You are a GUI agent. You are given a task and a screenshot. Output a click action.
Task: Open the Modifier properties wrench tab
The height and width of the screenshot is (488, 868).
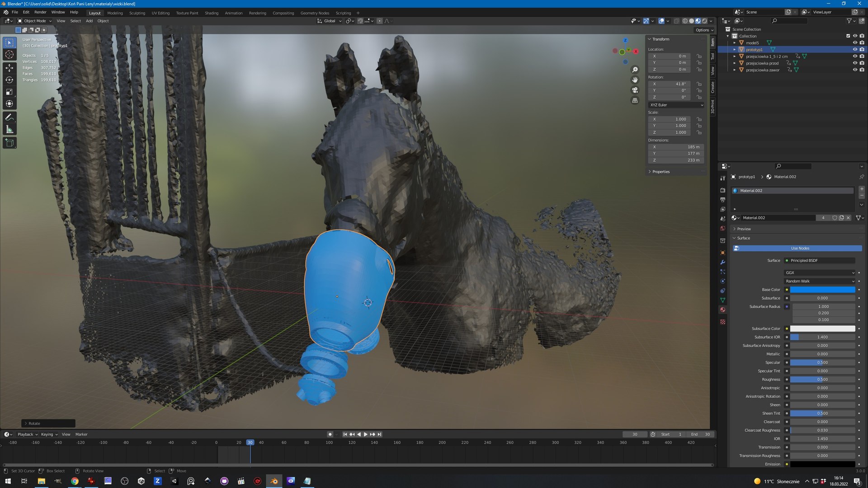tap(722, 262)
